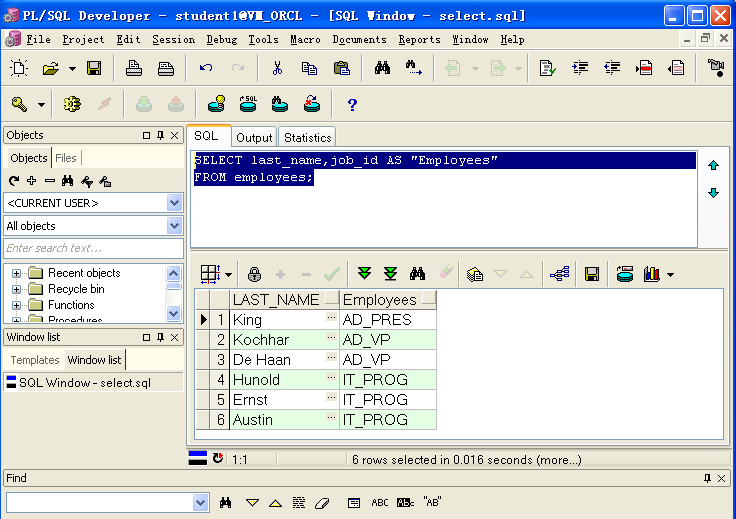This screenshot has width=736, height=519.
Task: Click the Find next down triangle
Action: (252, 503)
